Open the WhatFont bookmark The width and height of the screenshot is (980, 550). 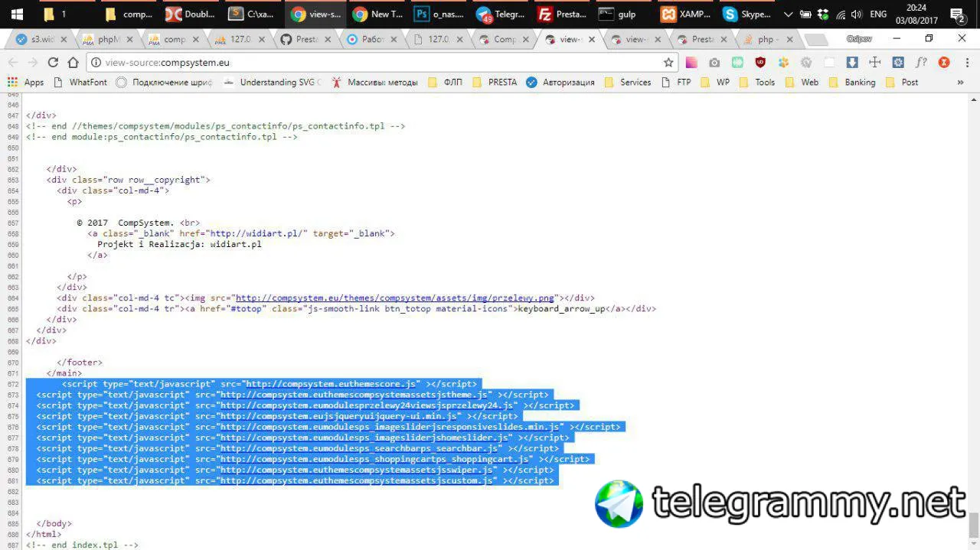[80, 83]
